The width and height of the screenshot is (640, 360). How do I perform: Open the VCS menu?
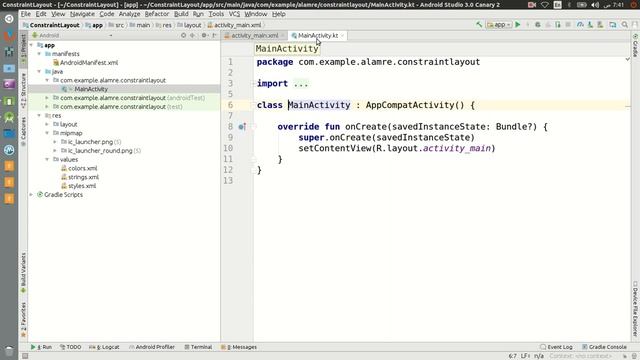[234, 14]
